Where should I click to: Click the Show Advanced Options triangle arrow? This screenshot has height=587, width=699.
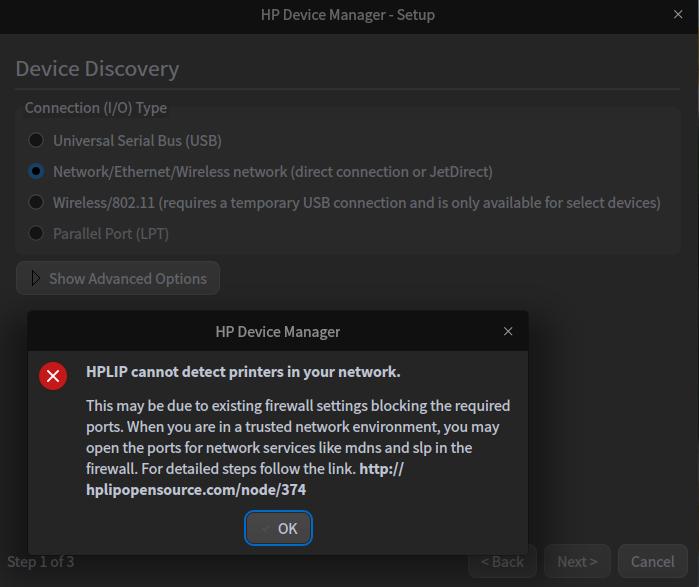click(x=36, y=278)
